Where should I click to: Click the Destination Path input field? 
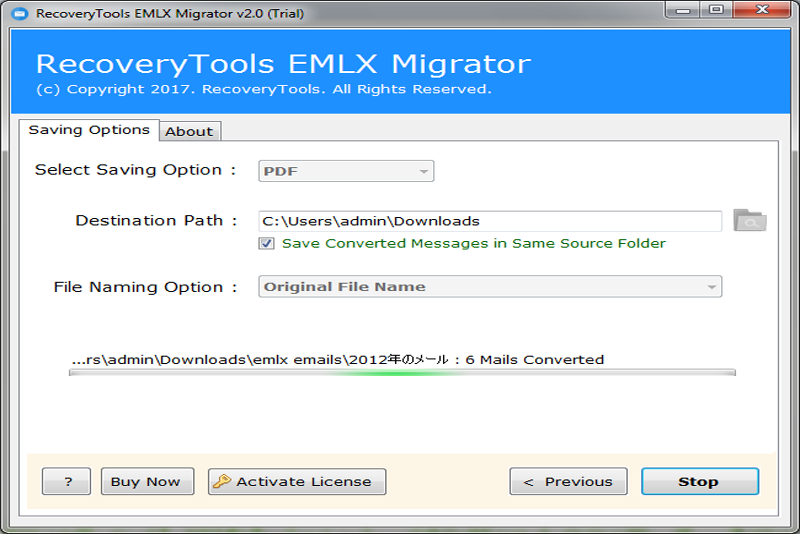(x=490, y=221)
